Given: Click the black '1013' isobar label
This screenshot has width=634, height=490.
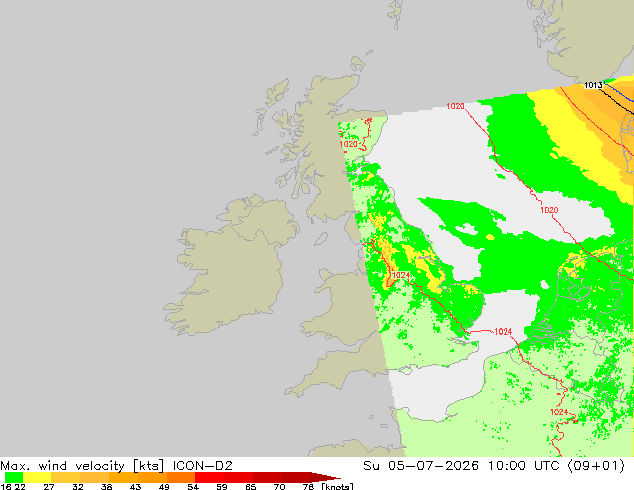Looking at the screenshot, I should click(x=593, y=85).
